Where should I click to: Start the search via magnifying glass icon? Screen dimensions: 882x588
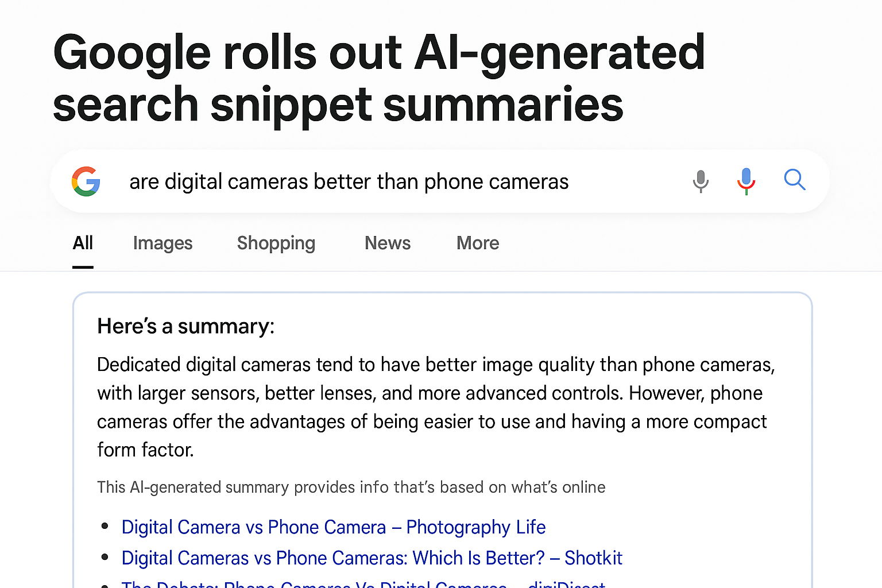tap(795, 180)
